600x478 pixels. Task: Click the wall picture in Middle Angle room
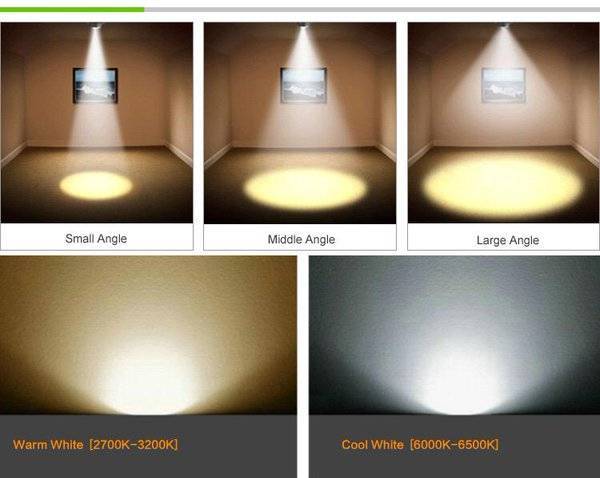(x=303, y=85)
